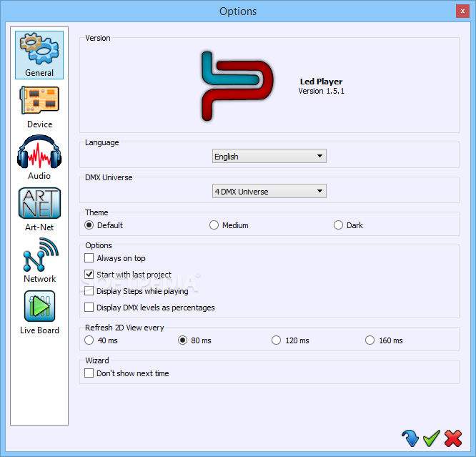The width and height of the screenshot is (476, 457).
Task: Open the General settings page
Action: tap(39, 55)
